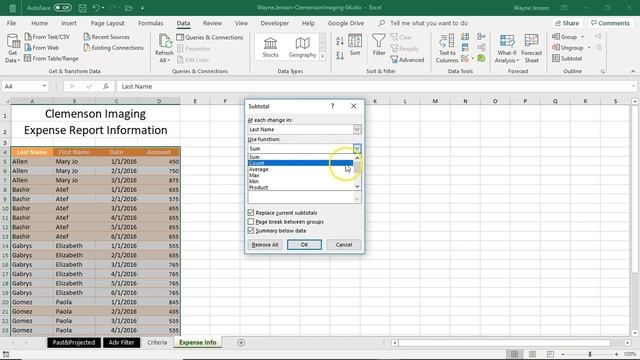640x360 pixels.
Task: Create a Forecast Sheet
Action: tap(531, 49)
